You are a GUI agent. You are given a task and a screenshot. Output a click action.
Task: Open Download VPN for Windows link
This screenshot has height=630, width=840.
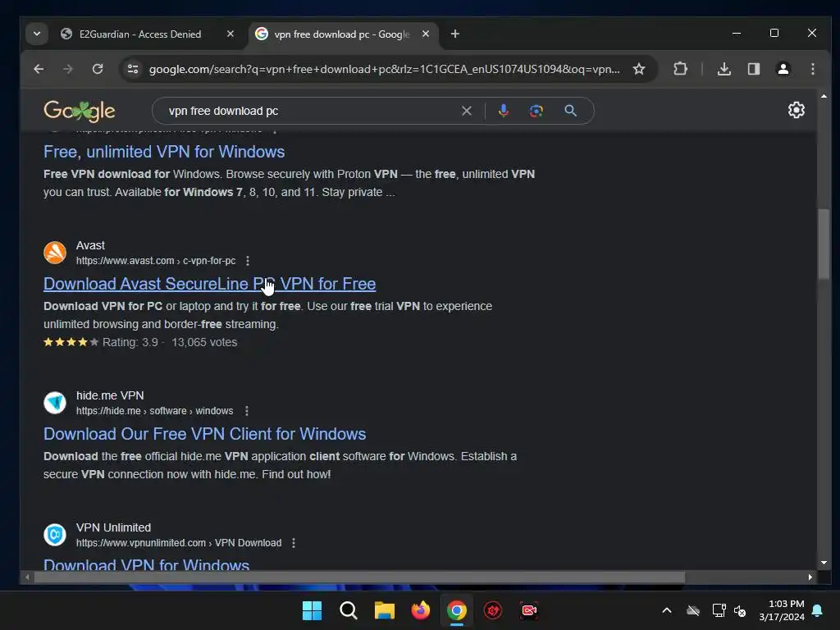click(x=146, y=564)
